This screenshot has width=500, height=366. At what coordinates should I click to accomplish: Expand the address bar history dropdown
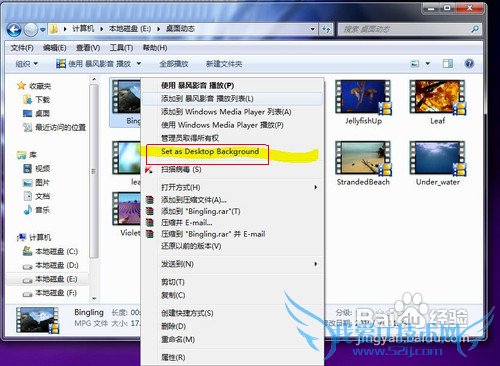tap(313, 29)
